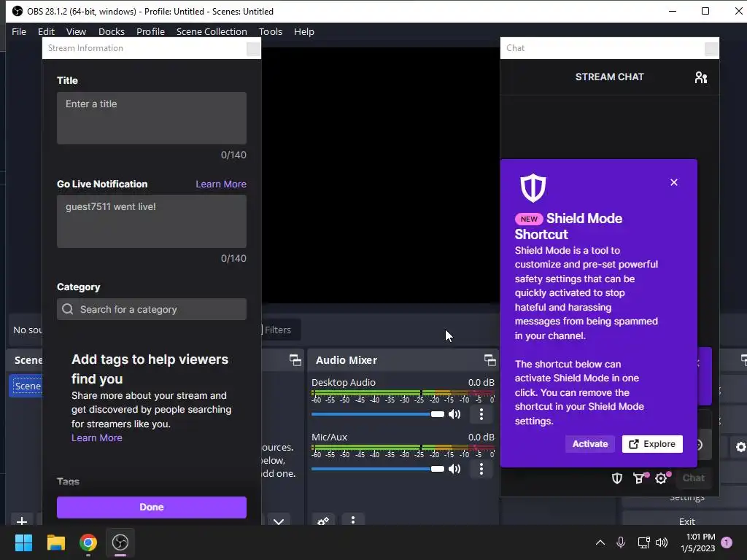
Task: Click the stream Title input field
Action: pos(152,118)
